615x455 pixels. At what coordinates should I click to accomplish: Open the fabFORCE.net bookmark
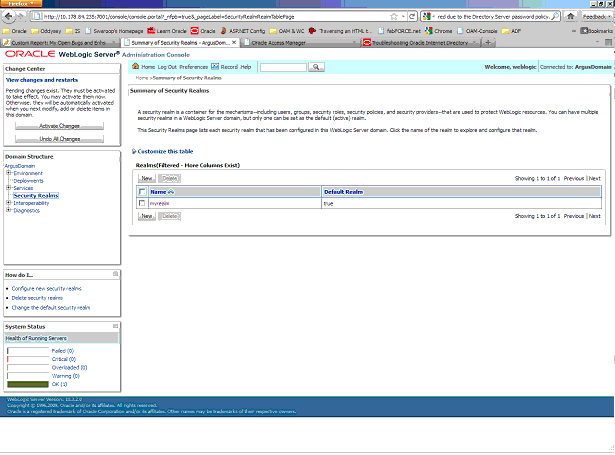click(x=399, y=31)
